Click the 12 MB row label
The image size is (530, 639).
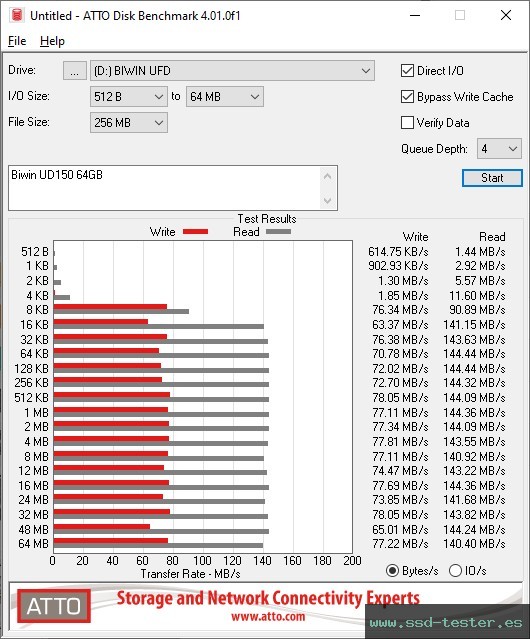tap(33, 471)
